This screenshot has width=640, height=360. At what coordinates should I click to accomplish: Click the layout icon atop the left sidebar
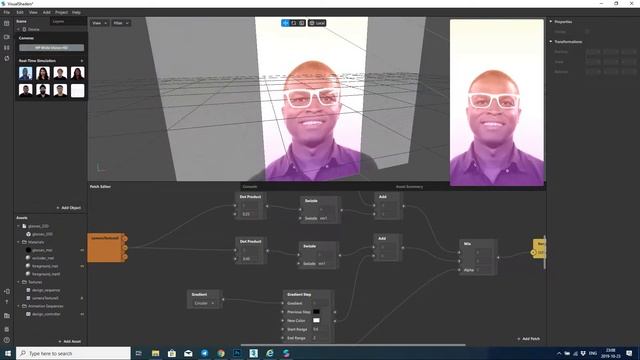pyautogui.click(x=7, y=23)
